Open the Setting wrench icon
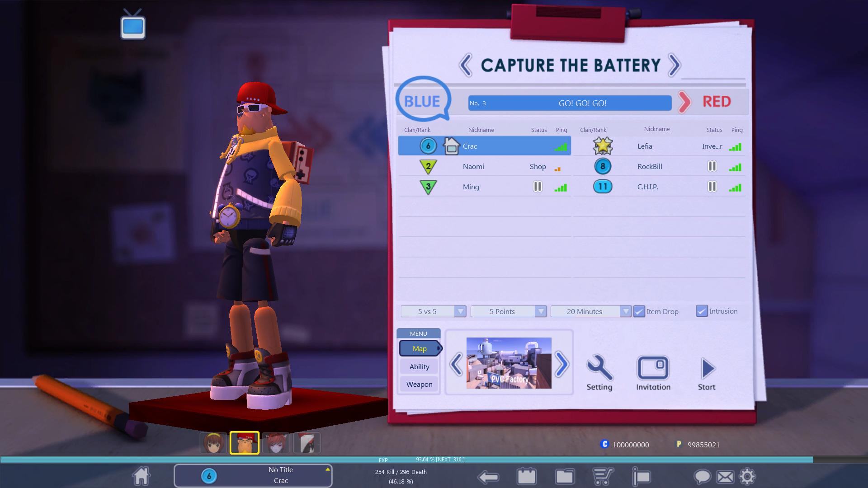Image resolution: width=868 pixels, height=488 pixels. pyautogui.click(x=599, y=368)
